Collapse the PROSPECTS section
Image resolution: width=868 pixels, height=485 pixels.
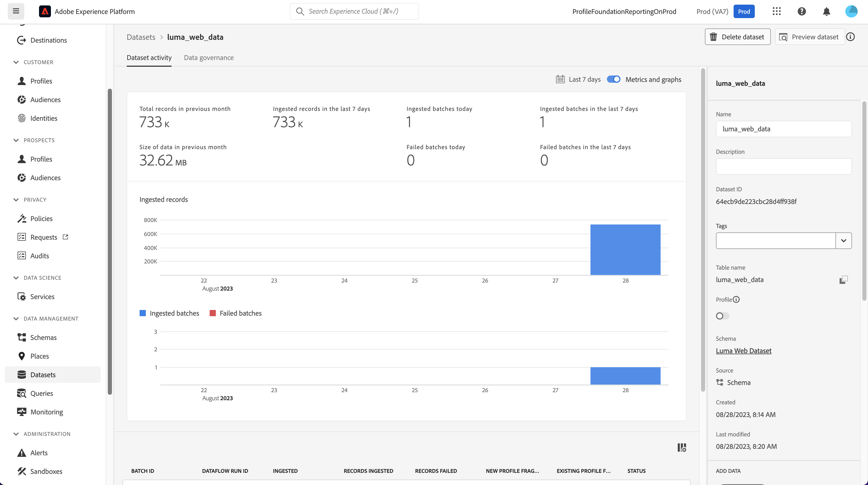(x=16, y=140)
